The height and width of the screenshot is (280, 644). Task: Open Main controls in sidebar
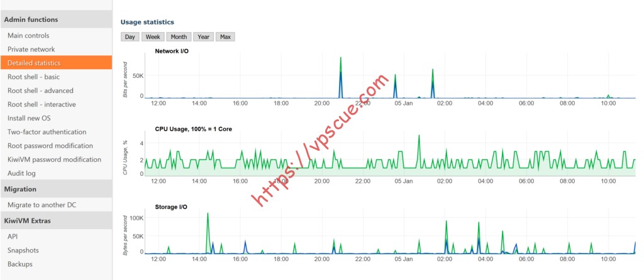(x=56, y=36)
